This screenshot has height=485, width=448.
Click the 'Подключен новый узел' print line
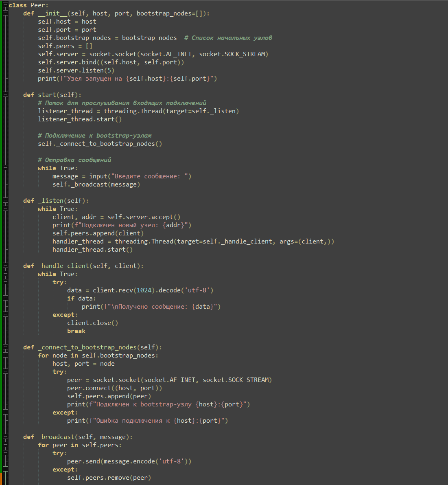pos(122,225)
